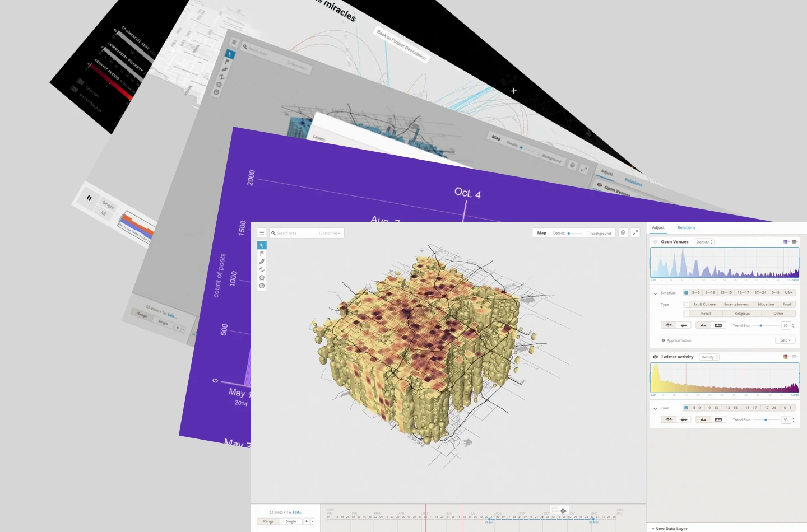Image resolution: width=807 pixels, height=532 pixels.
Task: Hide the Twitter activity layer
Action: click(x=655, y=357)
